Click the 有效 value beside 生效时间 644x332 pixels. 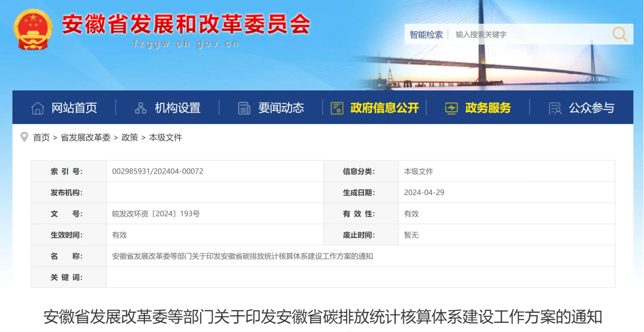(119, 235)
